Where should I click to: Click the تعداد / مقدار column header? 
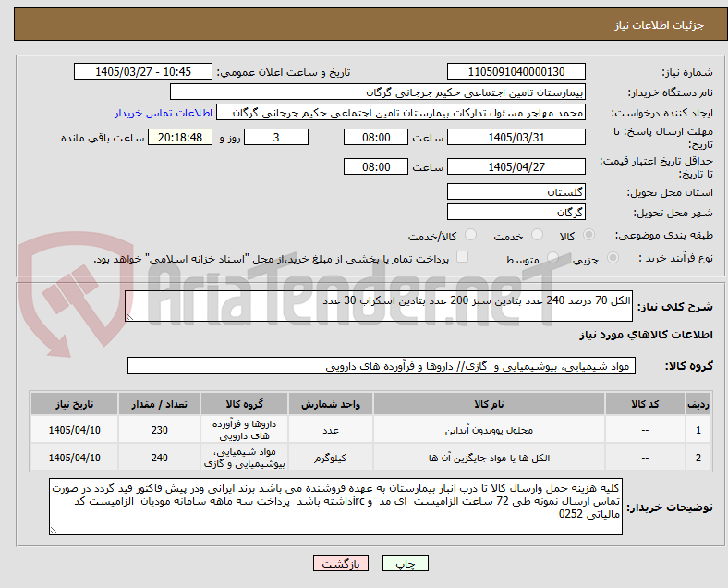[x=159, y=404]
